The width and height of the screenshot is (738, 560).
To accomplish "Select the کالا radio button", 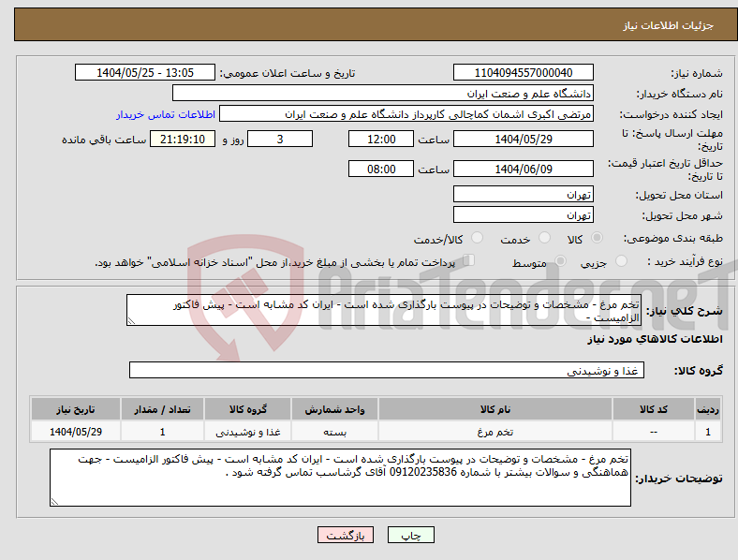I will pyautogui.click(x=597, y=238).
